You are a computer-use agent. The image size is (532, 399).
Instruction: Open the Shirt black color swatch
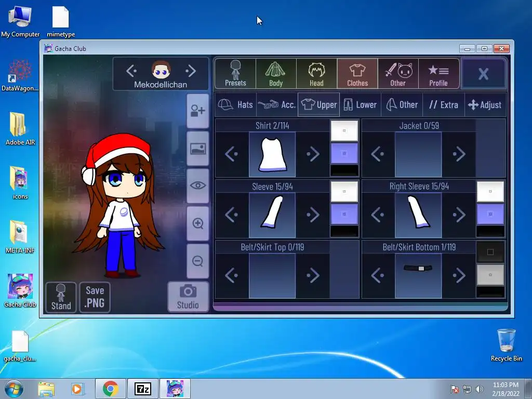point(344,170)
